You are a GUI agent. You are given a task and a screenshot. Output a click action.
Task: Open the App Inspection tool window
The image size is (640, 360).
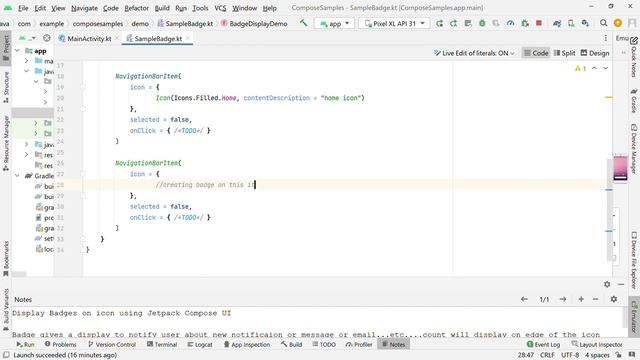[x=247, y=344]
